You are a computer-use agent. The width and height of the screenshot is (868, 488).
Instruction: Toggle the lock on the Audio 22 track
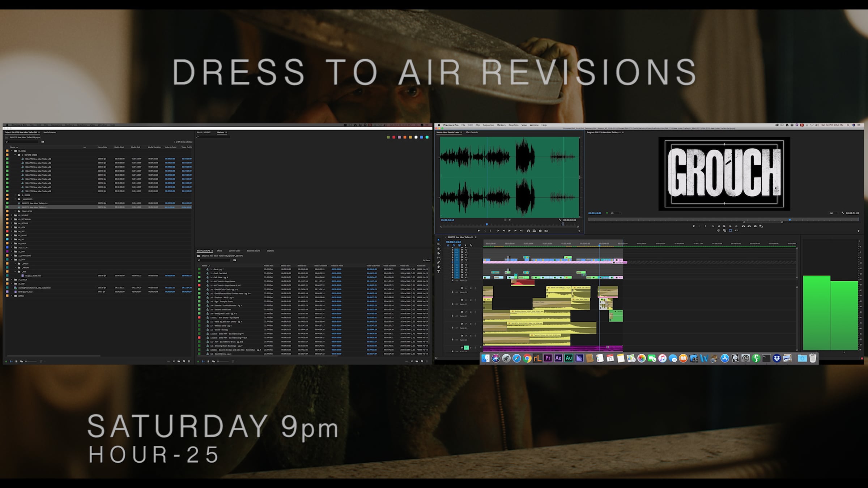452,304
